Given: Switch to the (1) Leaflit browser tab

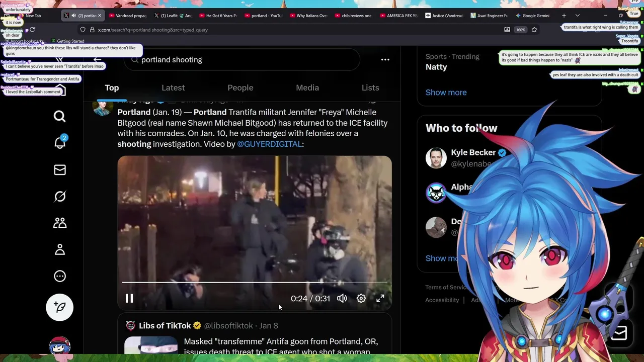Looking at the screenshot, I should tap(173, 16).
